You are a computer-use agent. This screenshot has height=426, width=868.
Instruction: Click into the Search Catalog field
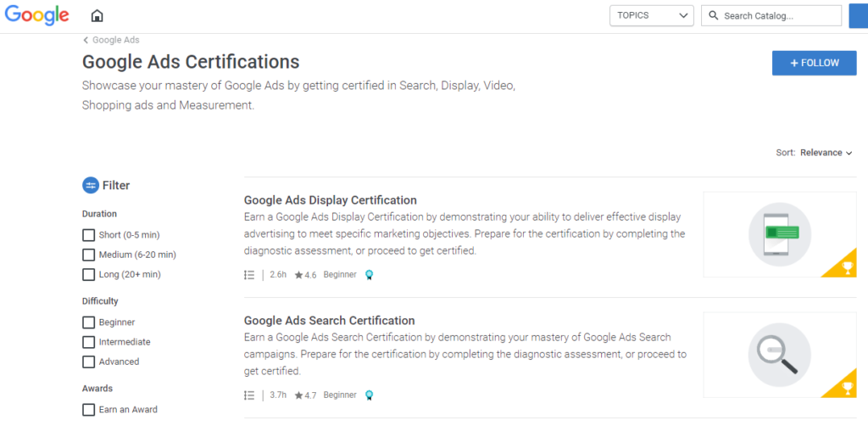point(771,15)
